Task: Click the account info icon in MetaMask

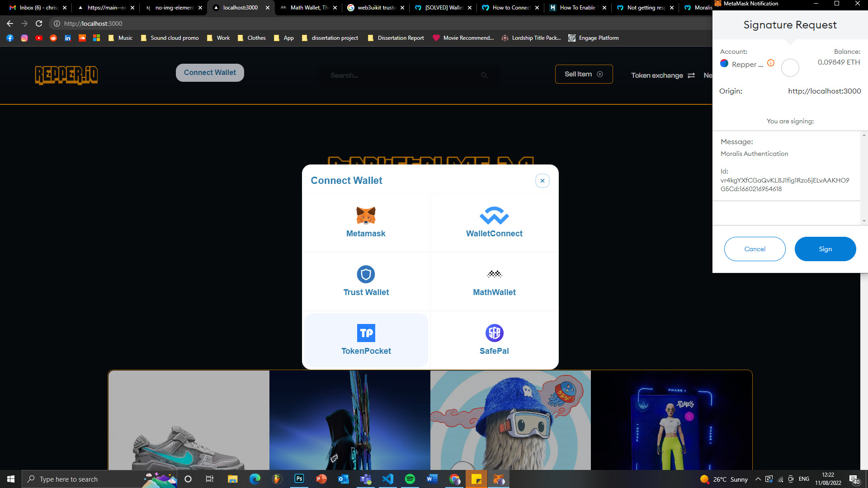Action: pyautogui.click(x=771, y=63)
